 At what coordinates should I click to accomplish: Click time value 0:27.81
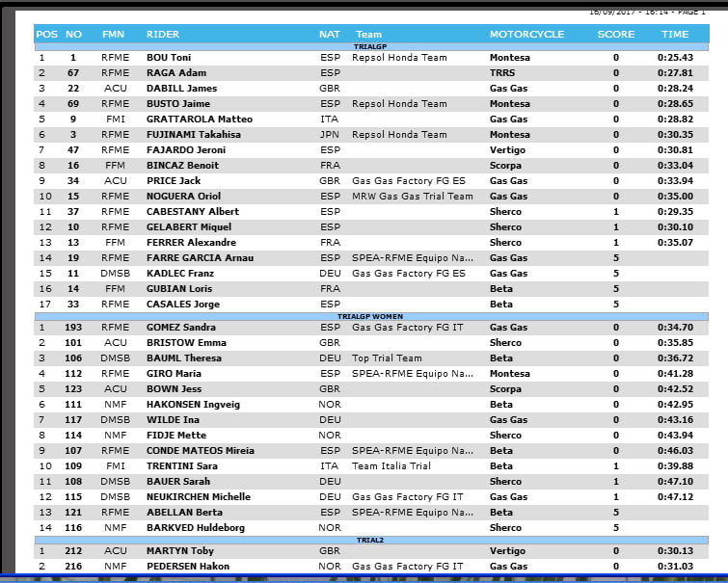point(675,73)
